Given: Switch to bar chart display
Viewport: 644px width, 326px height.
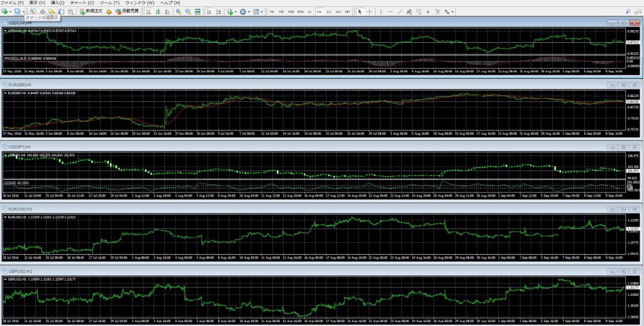Looking at the screenshot, I should [148, 11].
